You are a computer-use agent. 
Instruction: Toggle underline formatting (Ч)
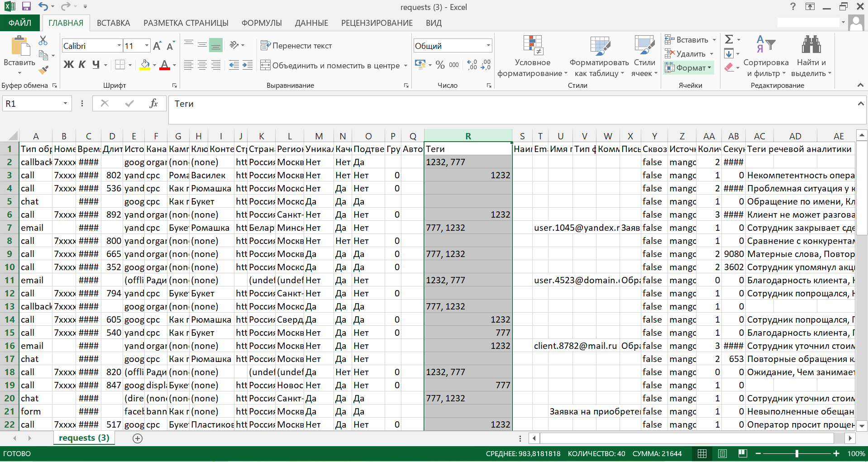95,65
